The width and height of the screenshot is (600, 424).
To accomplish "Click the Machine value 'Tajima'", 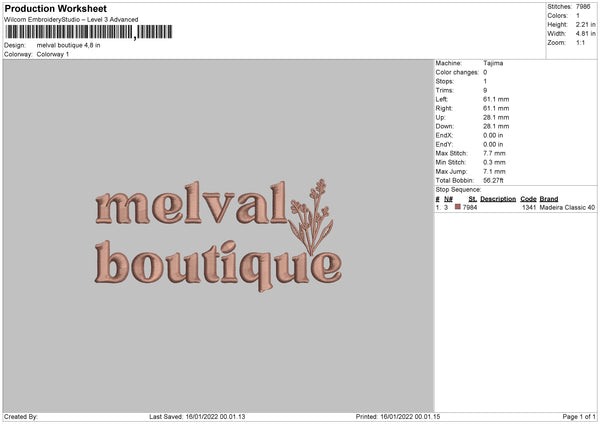I will 493,63.
